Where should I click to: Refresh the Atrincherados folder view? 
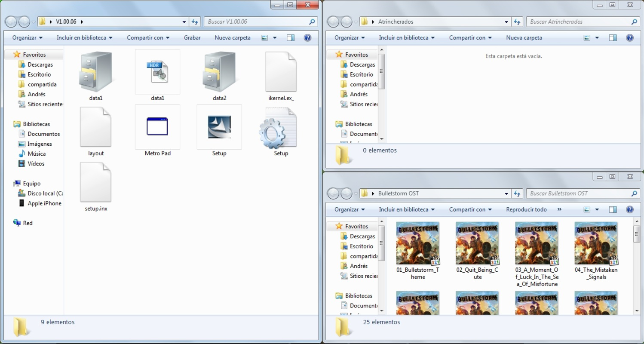click(517, 21)
